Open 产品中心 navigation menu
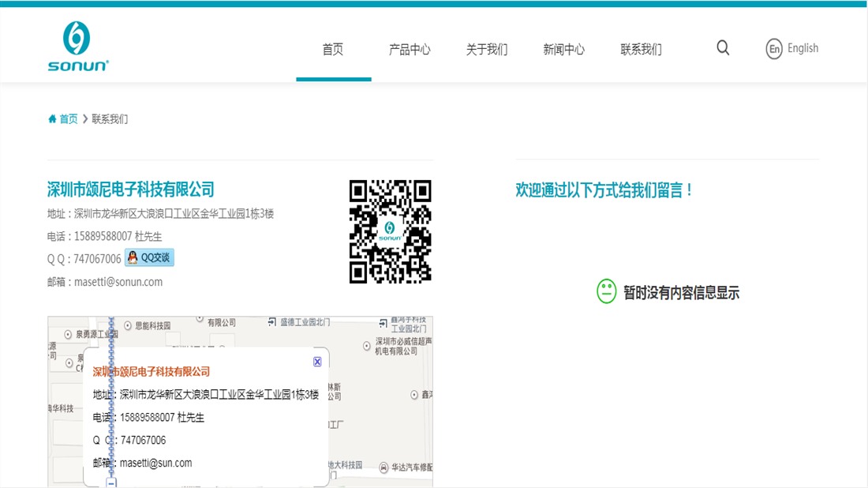This screenshot has width=868, height=488. (x=410, y=49)
